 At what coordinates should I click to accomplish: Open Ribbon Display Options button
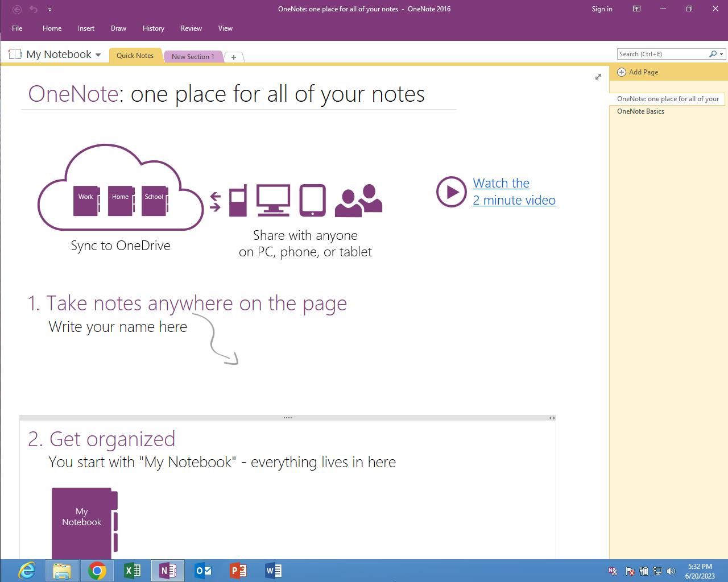coord(636,9)
